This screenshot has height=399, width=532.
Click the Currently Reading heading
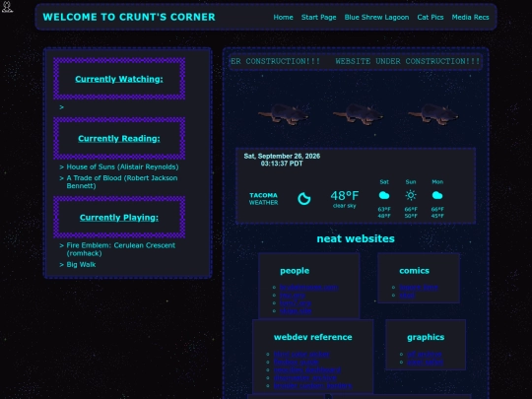coord(119,139)
